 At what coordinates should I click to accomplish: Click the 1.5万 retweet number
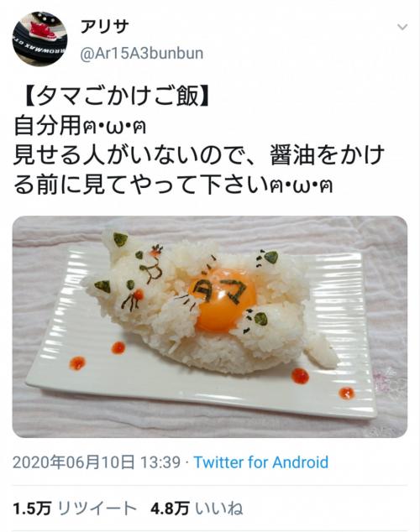point(32,509)
